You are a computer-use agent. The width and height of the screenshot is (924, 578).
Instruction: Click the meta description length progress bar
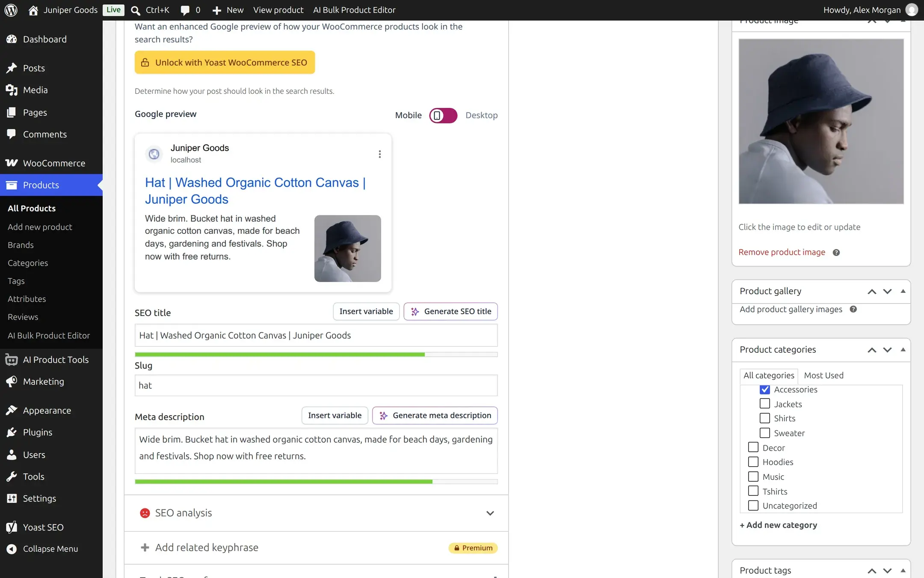[x=316, y=482]
